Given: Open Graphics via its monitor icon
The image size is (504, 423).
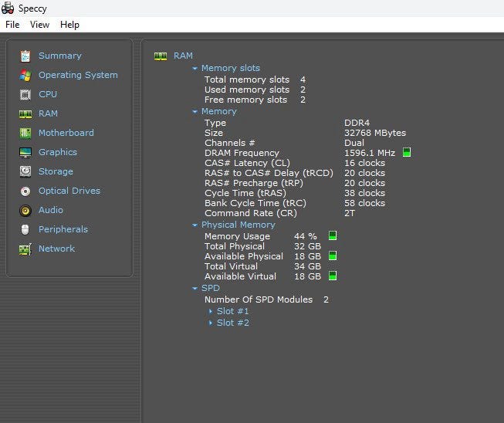Looking at the screenshot, I should click(x=25, y=152).
